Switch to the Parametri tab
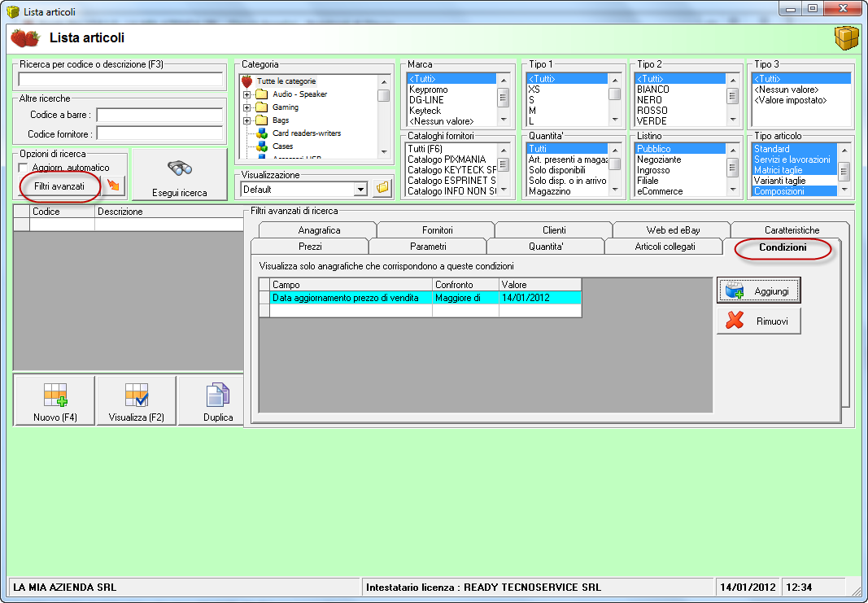The width and height of the screenshot is (868, 603). pos(428,247)
